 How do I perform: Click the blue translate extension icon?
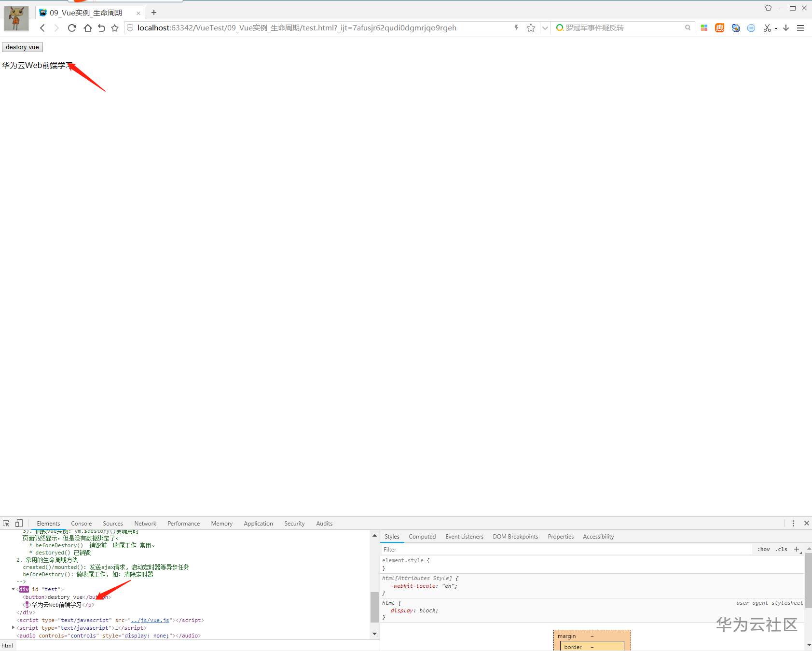click(735, 28)
